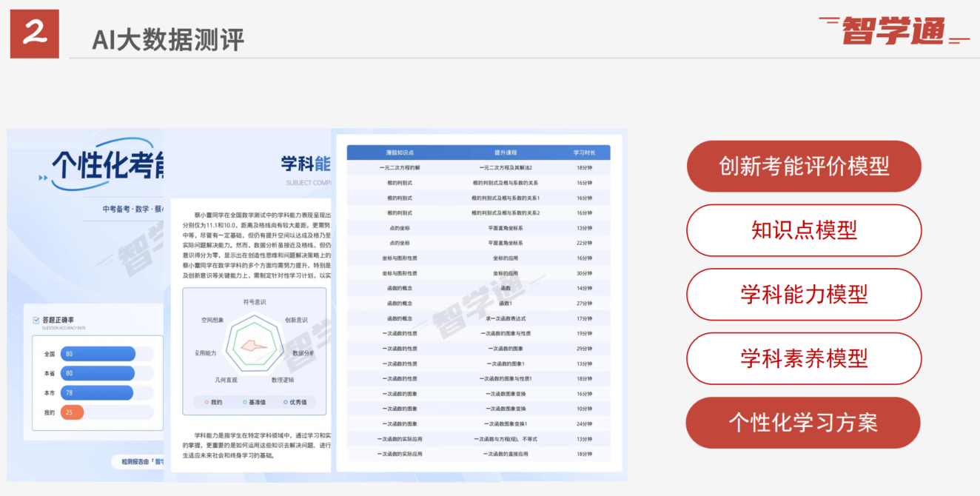Viewport: 980px width, 496px height.
Task: Click the 一元二次方程的解 table cell
Action: point(400,167)
